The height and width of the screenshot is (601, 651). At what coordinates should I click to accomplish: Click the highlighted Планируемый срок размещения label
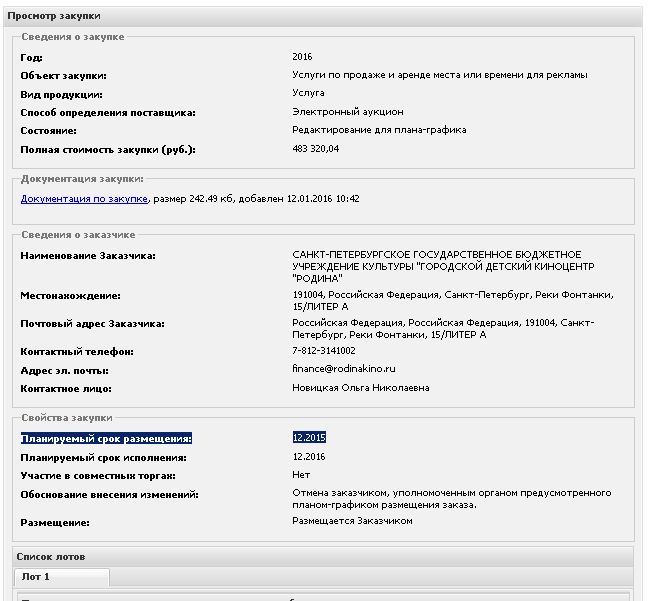(x=106, y=439)
